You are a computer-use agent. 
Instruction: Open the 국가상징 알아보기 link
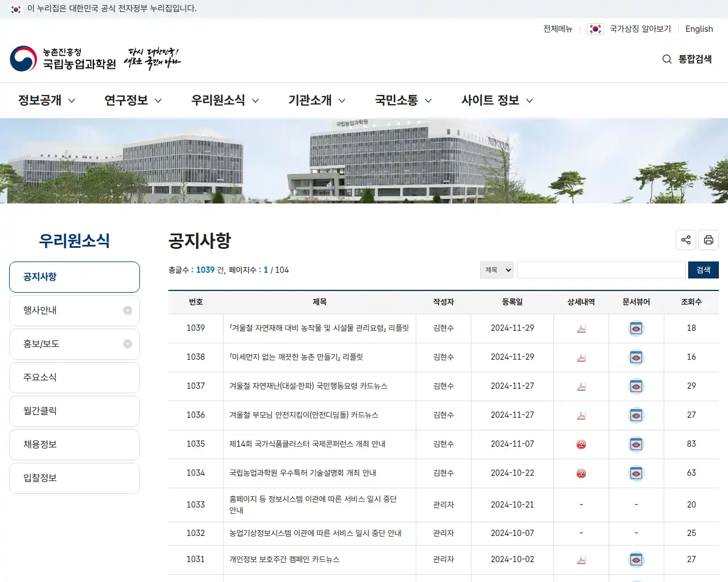coord(640,29)
